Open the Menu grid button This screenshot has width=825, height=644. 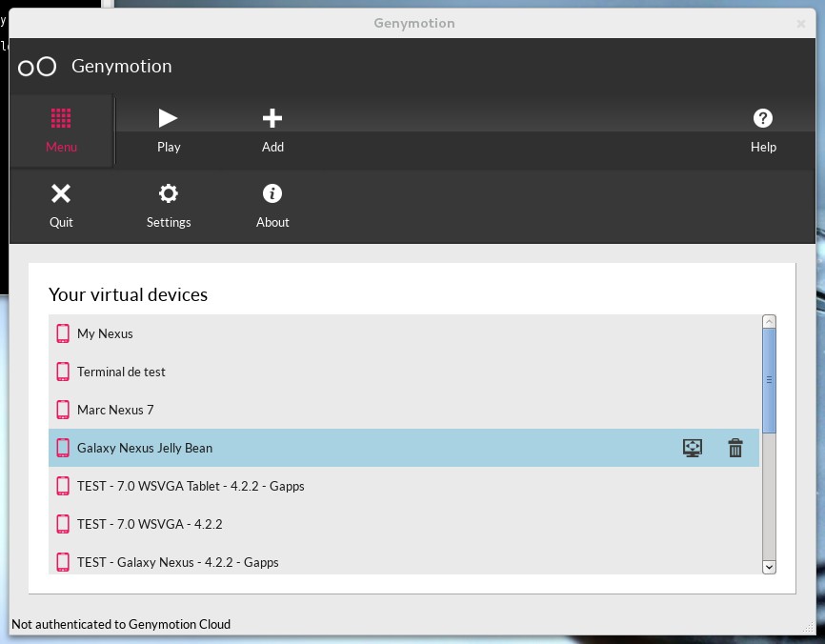point(61,131)
